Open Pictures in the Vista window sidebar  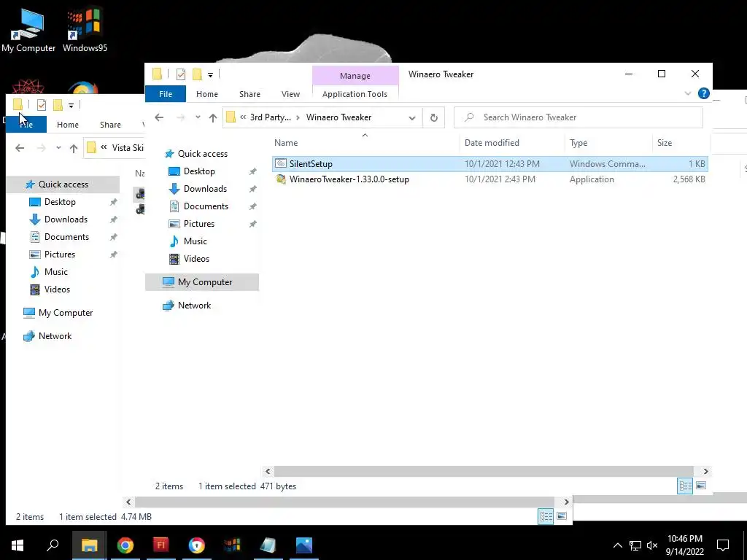pyautogui.click(x=59, y=254)
